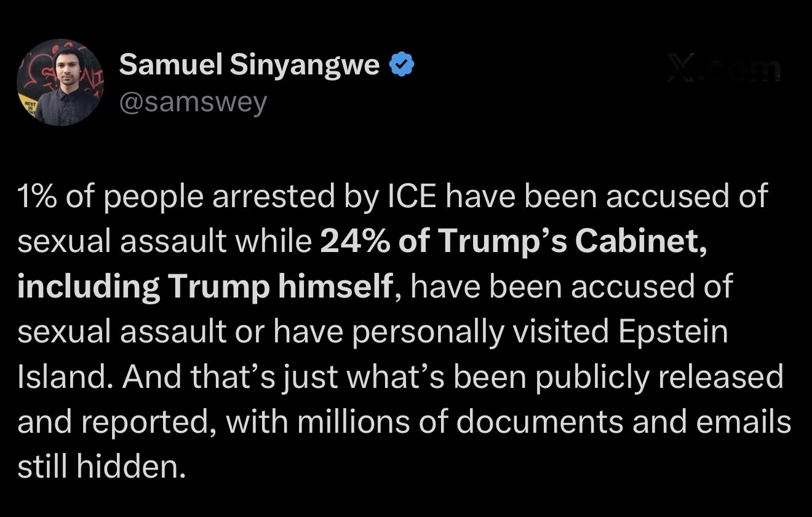Click the X.com watermark logo
The width and height of the screenshot is (812, 517).
tap(723, 68)
